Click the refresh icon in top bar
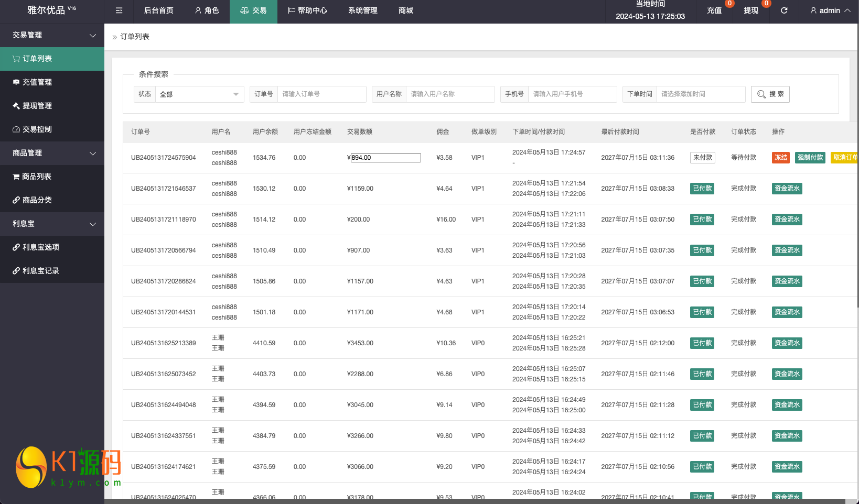This screenshot has height=504, width=859. pyautogui.click(x=784, y=10)
